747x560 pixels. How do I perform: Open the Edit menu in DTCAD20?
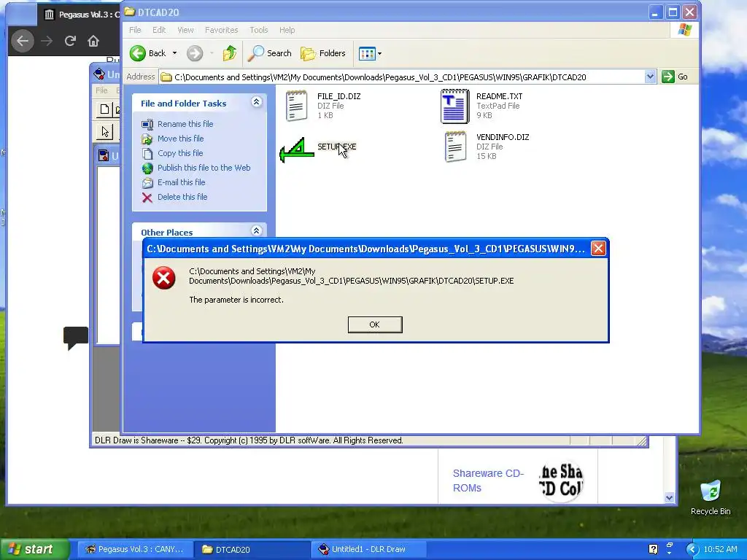(x=159, y=30)
